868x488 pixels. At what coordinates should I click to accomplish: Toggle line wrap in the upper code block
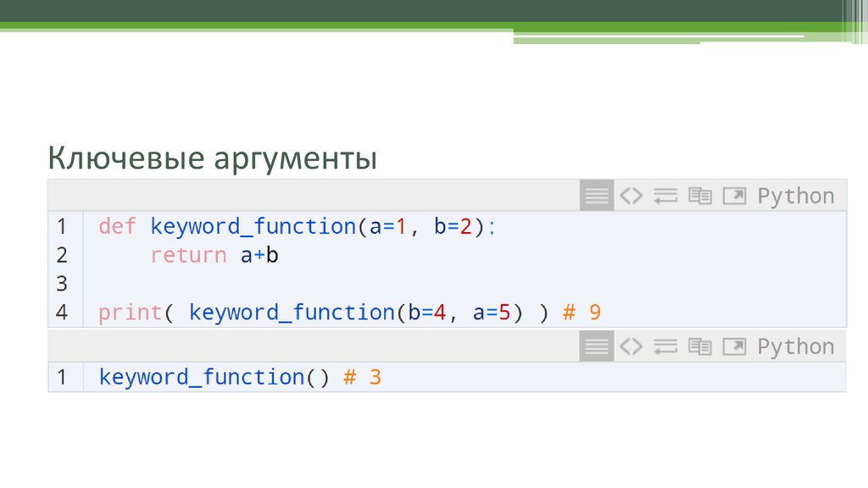point(665,196)
